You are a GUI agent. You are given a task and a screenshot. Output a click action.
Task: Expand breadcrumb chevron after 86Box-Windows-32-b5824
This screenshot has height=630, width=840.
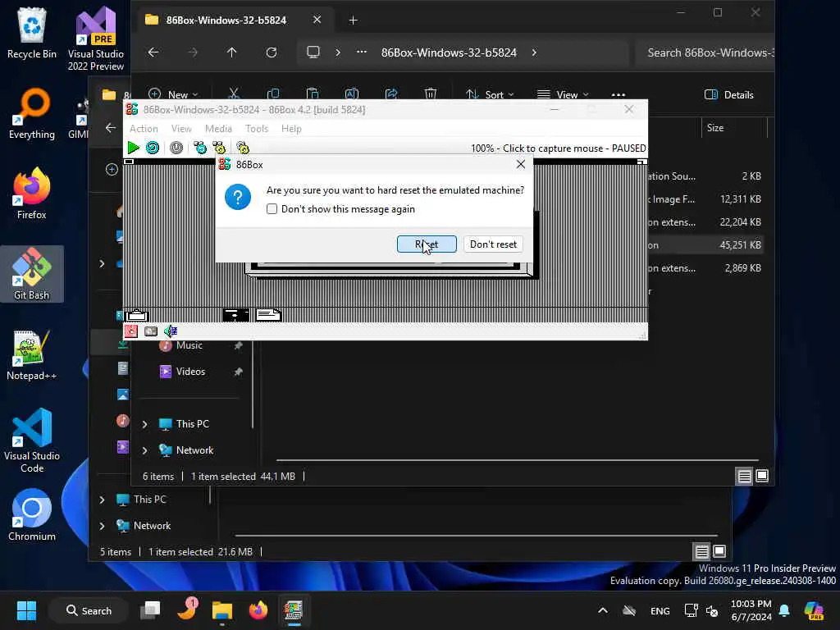(534, 52)
